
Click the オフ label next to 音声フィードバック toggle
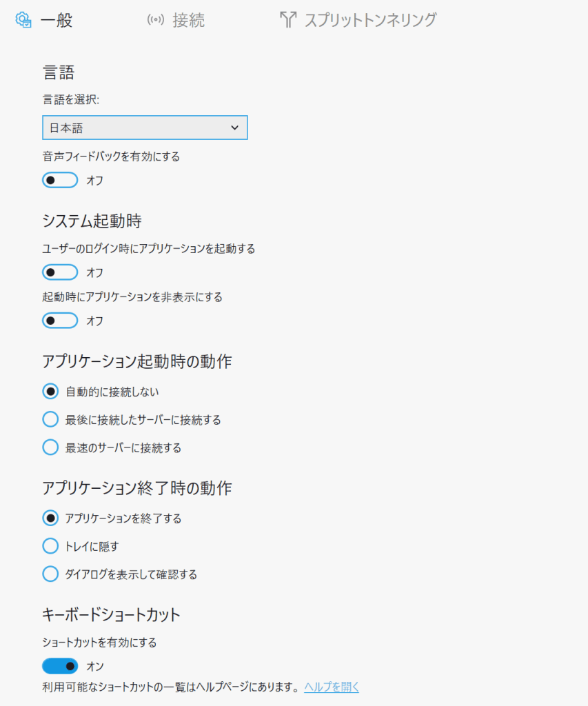pos(95,181)
